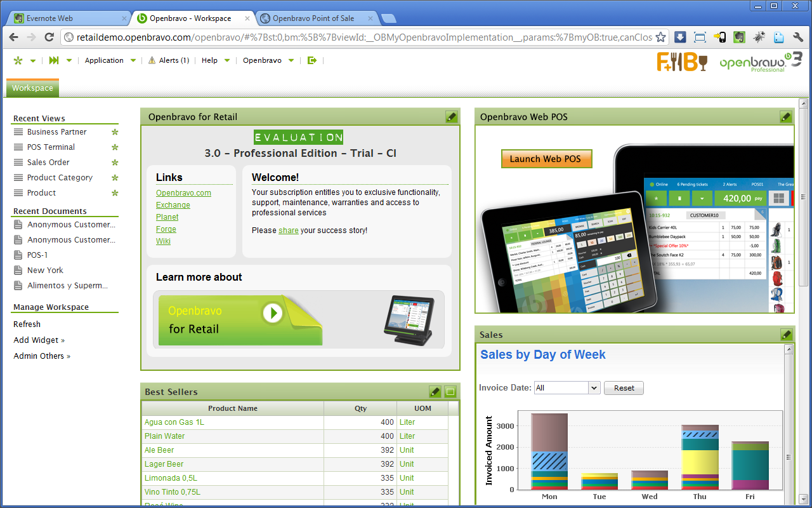Image resolution: width=812 pixels, height=508 pixels.
Task: Play the Openbravo for Retail video
Action: (x=273, y=312)
